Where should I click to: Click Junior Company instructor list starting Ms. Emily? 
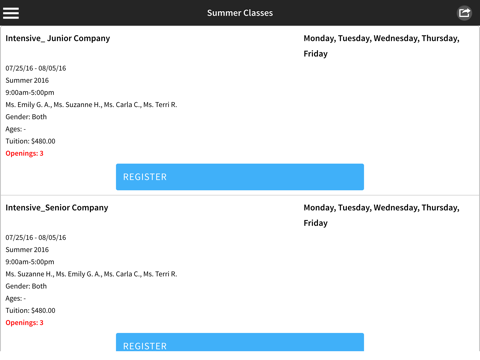click(91, 105)
